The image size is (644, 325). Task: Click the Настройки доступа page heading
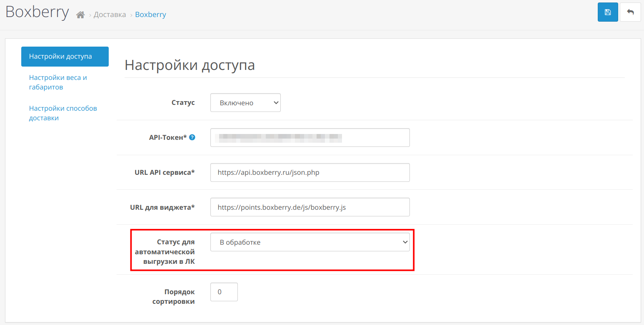[x=190, y=65]
